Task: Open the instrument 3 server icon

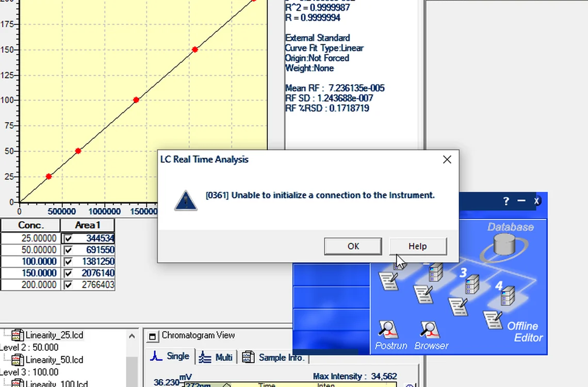Action: 472,284
